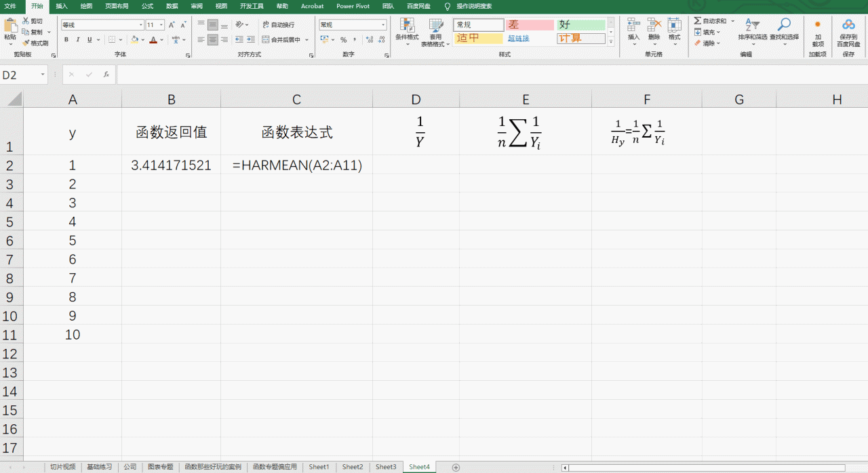Click the Insert cells (插入) icon

[633, 26]
